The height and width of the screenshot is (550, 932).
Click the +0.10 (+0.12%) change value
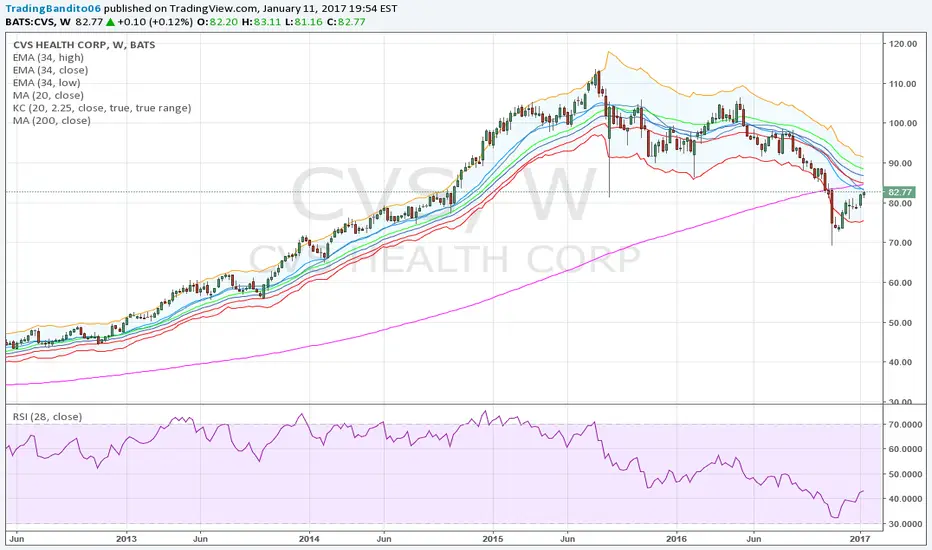(155, 22)
